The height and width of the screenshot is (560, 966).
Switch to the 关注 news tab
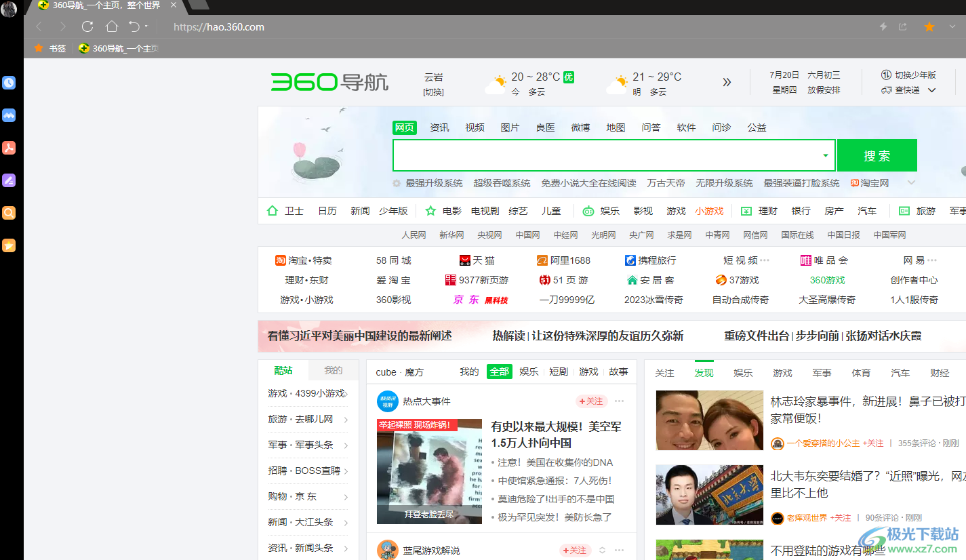[x=665, y=373]
